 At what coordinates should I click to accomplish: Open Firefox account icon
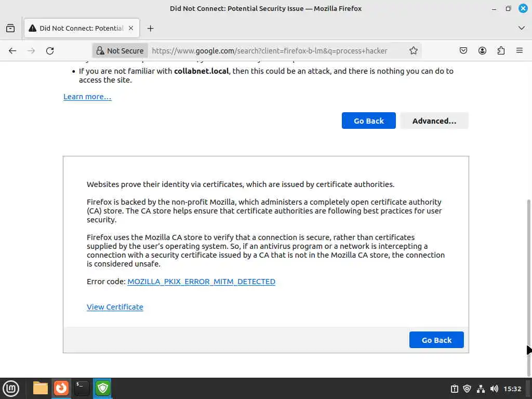click(x=482, y=50)
